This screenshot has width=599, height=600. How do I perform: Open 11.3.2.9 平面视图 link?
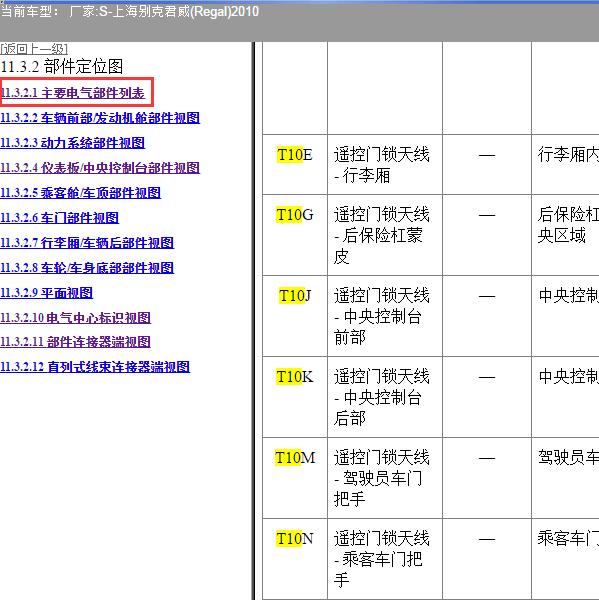coord(46,293)
